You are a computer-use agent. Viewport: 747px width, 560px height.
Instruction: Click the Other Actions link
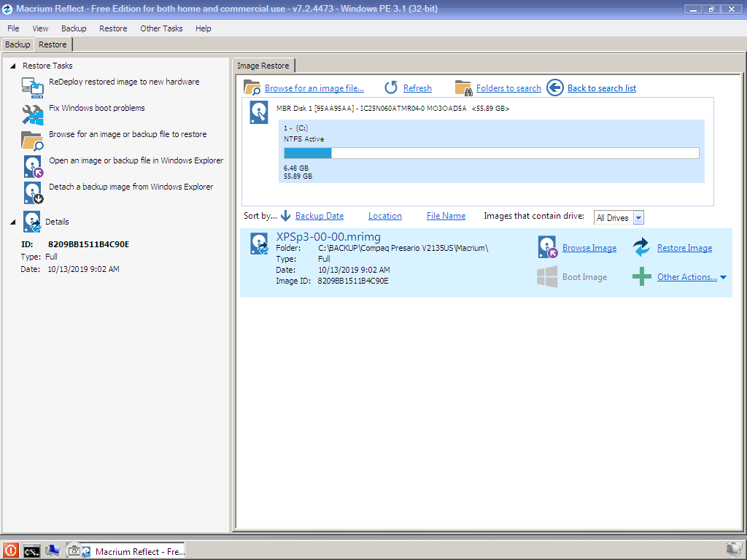click(687, 276)
